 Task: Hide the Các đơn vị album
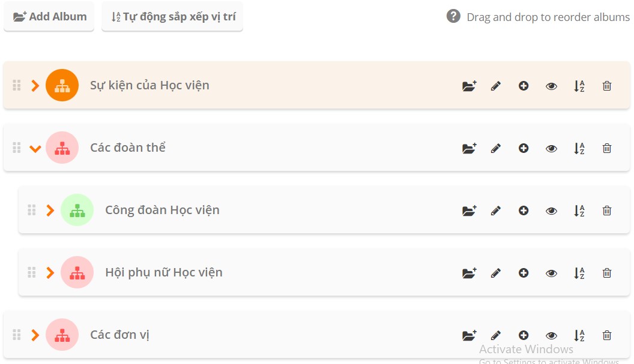click(x=551, y=336)
